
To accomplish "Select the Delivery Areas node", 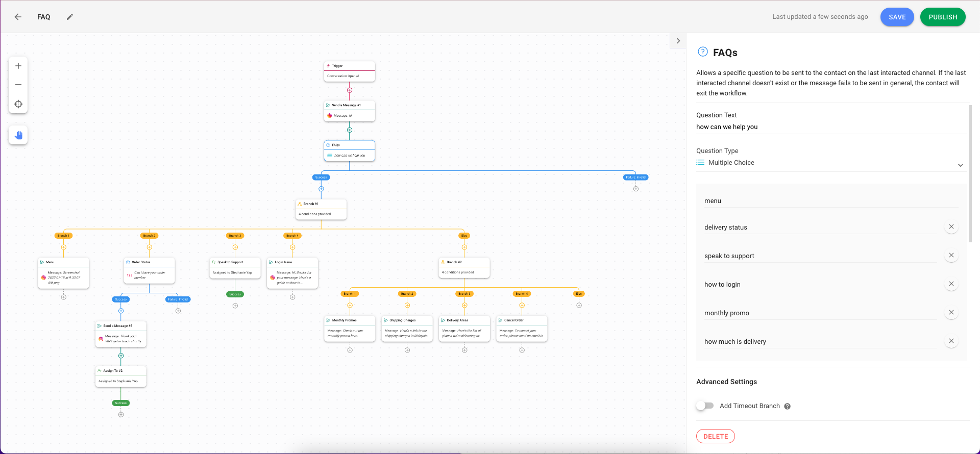I will pyautogui.click(x=464, y=329).
